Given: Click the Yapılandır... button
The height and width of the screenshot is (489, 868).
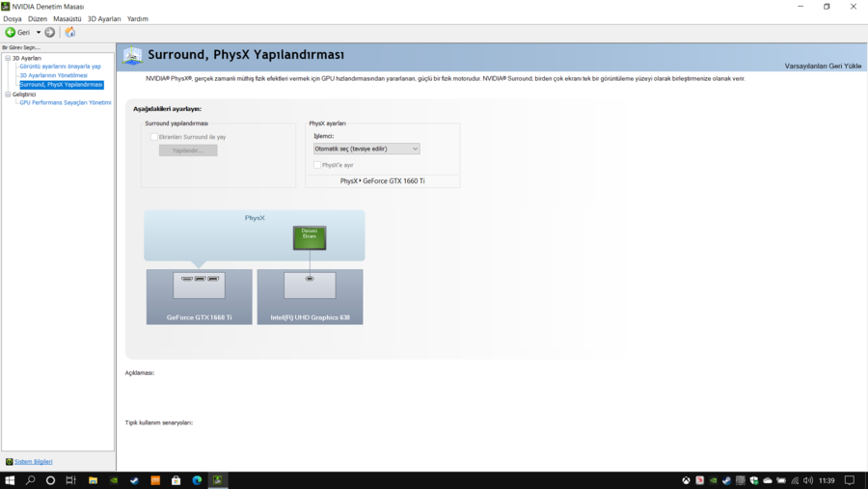Looking at the screenshot, I should 188,150.
